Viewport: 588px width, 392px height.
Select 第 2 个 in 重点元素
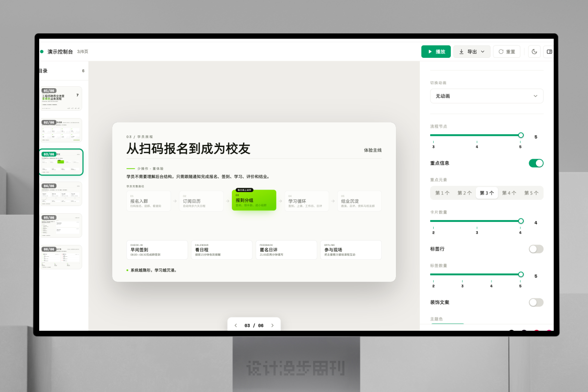(465, 193)
